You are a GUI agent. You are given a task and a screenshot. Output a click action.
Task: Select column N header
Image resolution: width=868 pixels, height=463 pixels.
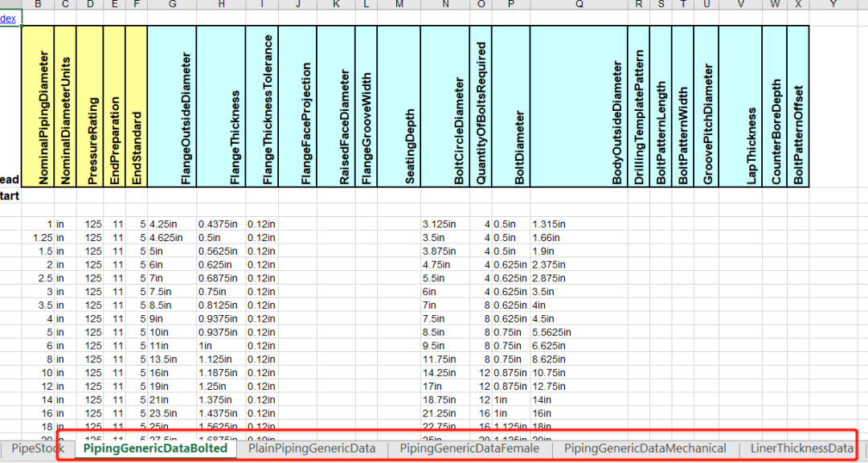(445, 5)
